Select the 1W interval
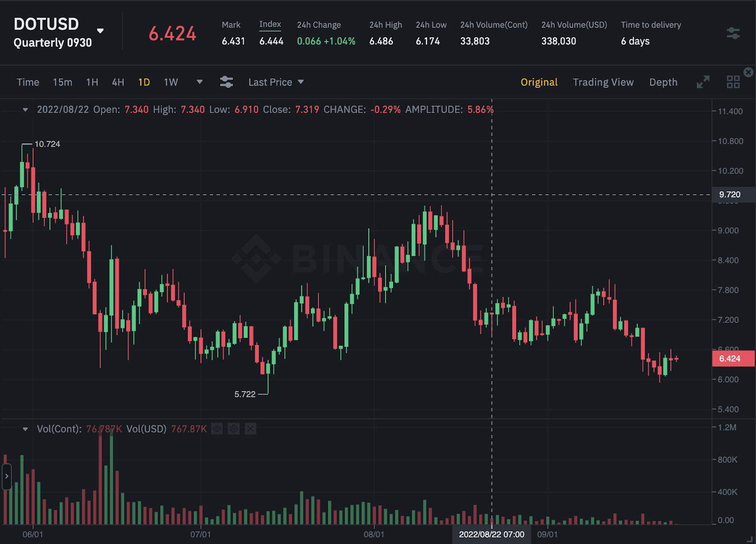 click(171, 82)
